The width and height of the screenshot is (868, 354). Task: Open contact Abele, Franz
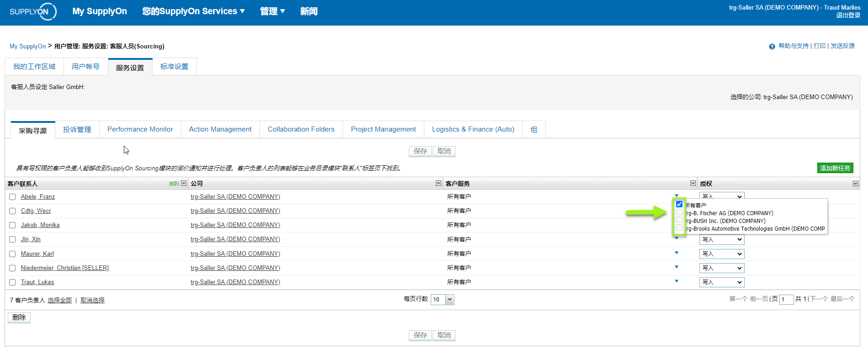[x=38, y=197]
